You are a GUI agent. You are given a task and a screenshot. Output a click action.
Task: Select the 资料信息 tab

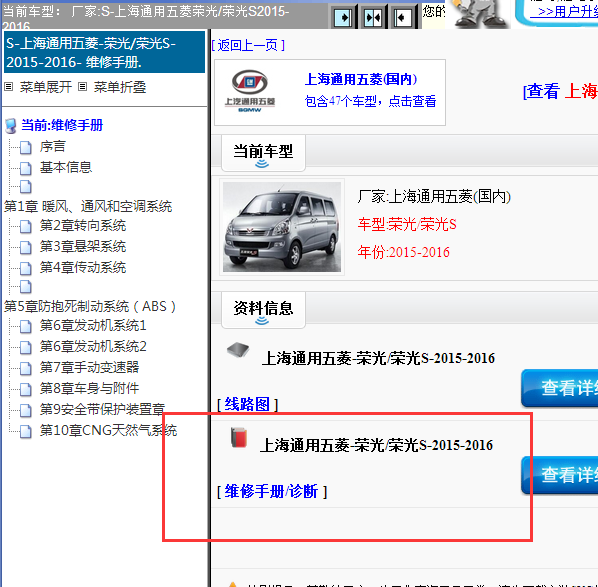263,310
